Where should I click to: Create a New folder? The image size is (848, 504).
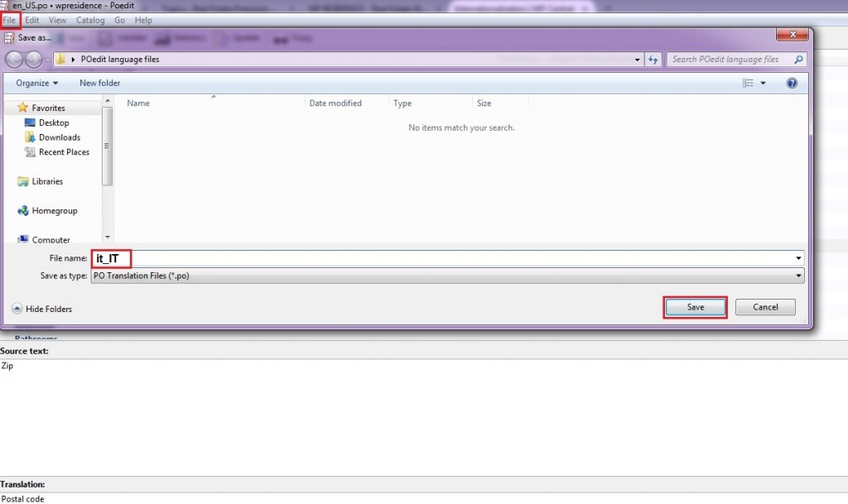tap(100, 83)
